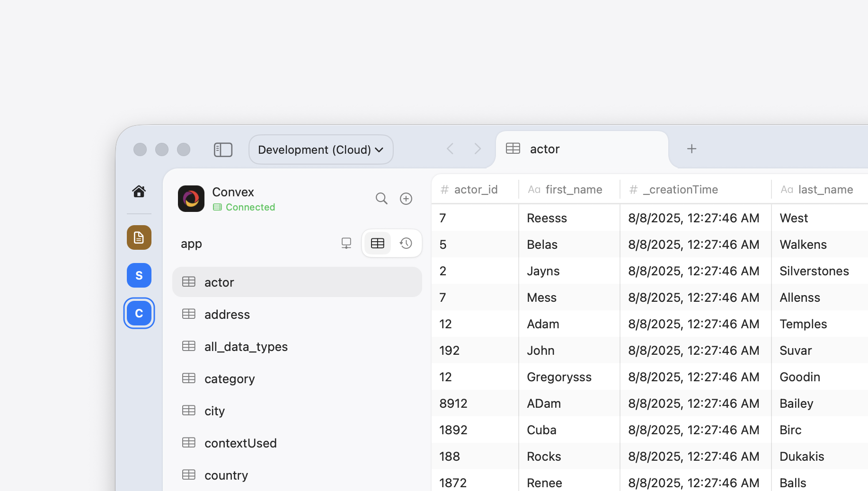The width and height of the screenshot is (868, 491).
Task: Select the actor_id cell 192
Action: point(475,351)
